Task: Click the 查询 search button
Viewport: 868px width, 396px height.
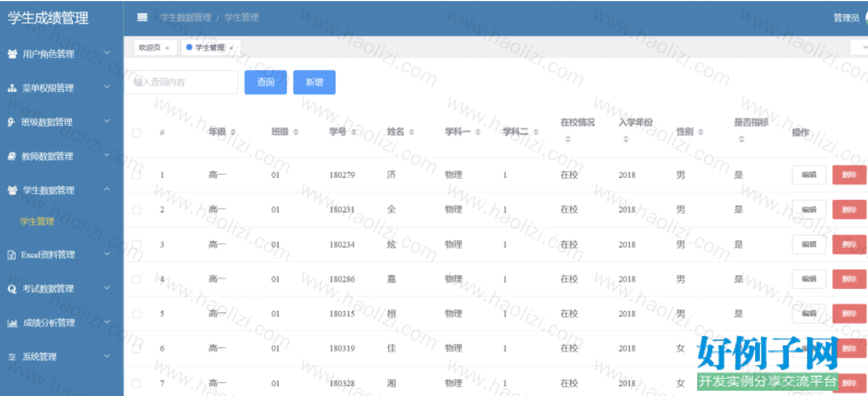Action: [266, 82]
